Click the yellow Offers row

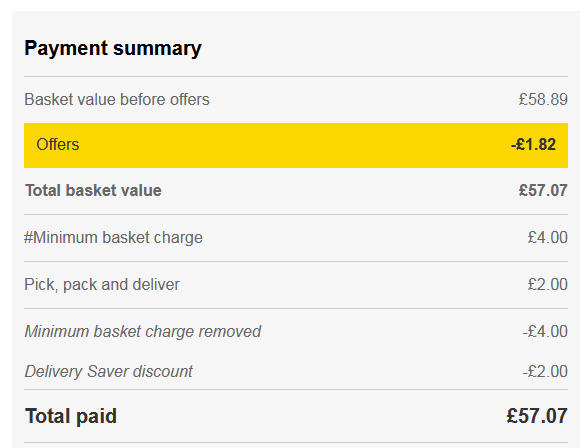[296, 145]
